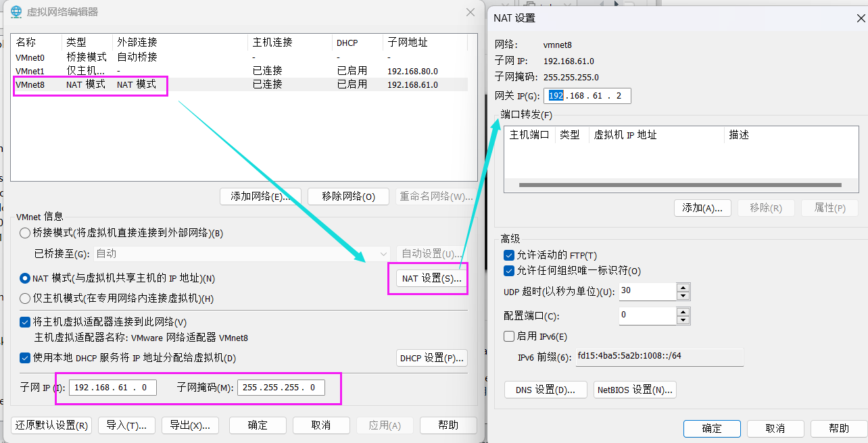The height and width of the screenshot is (443, 868).
Task: Select the VMnet8 row in network list
Action: [x=30, y=85]
